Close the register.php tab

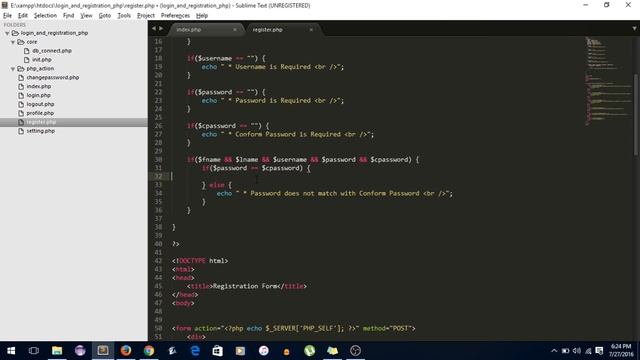click(311, 30)
